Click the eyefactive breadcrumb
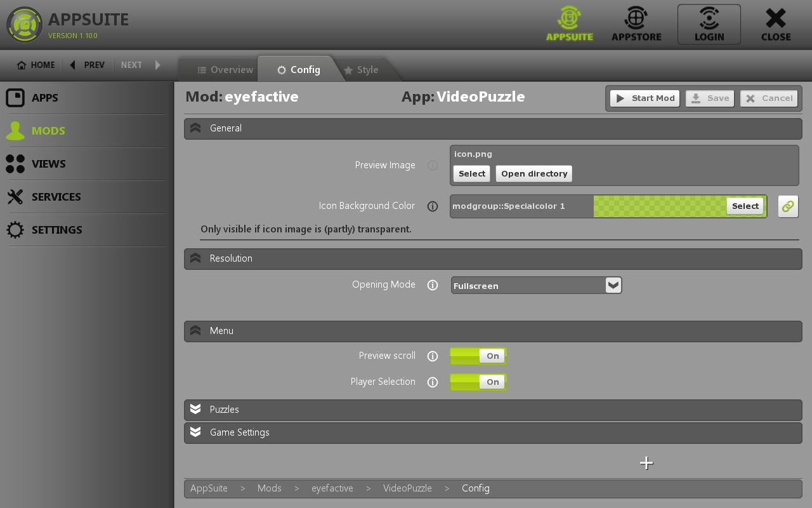This screenshot has width=812, height=508. (332, 488)
